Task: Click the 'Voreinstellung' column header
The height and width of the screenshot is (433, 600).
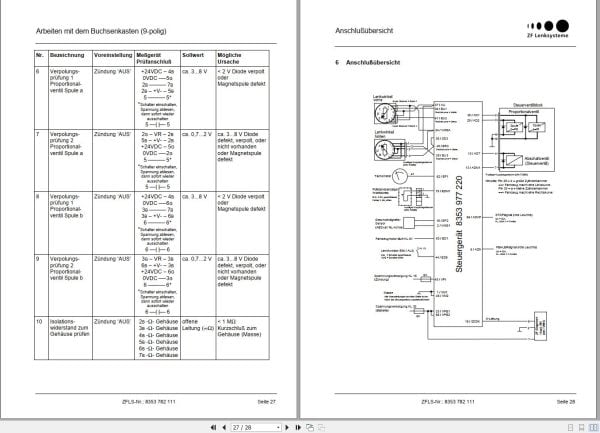Action: [113, 55]
